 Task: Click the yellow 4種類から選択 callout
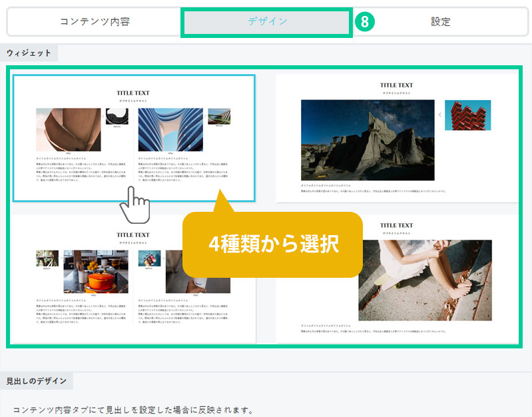(273, 244)
